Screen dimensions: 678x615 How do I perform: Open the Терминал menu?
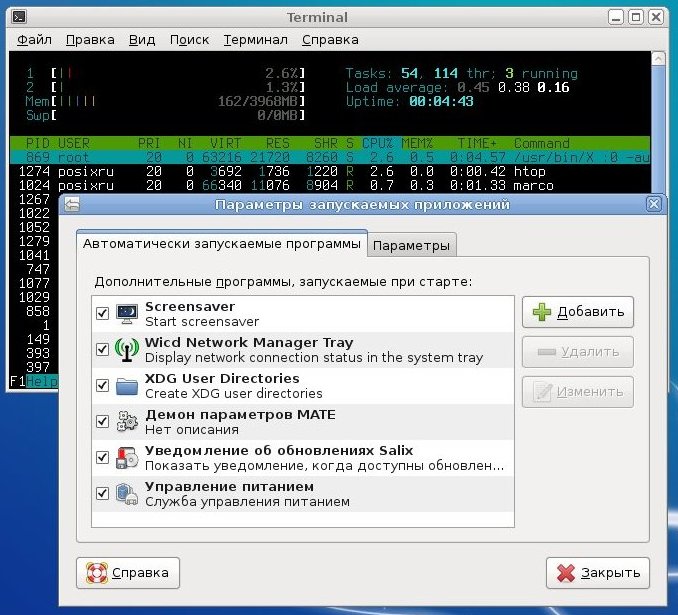pos(256,40)
